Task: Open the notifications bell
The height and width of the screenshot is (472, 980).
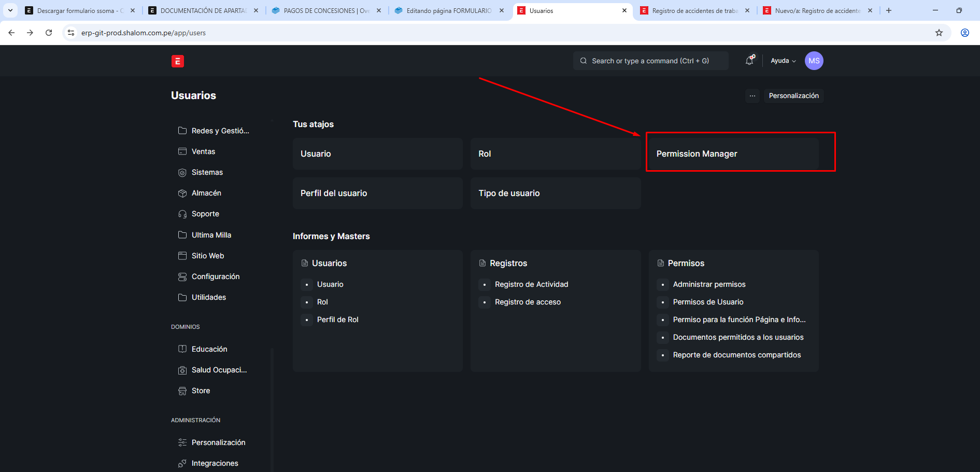Action: click(749, 61)
